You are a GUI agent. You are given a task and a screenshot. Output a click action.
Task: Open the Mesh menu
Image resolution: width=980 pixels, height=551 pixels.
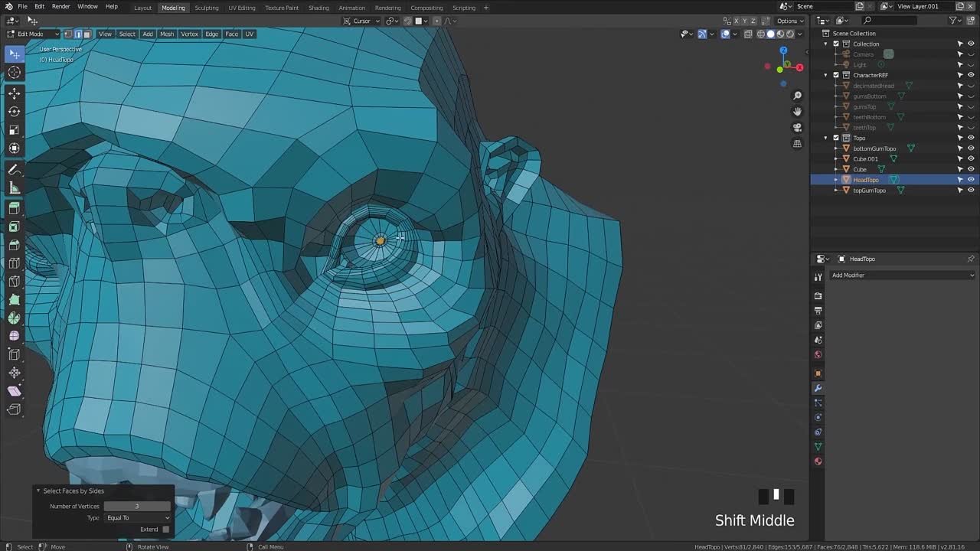(x=166, y=34)
